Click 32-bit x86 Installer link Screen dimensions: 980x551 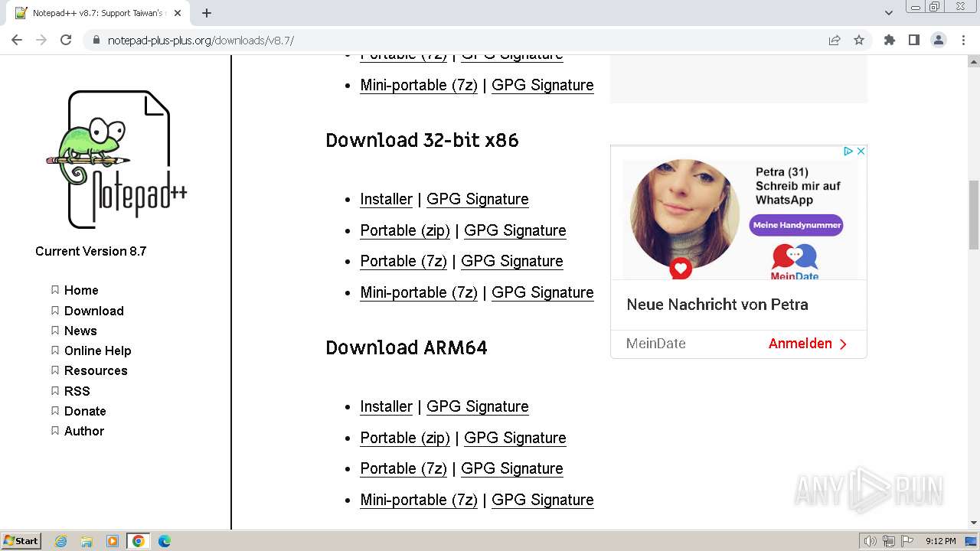point(387,199)
